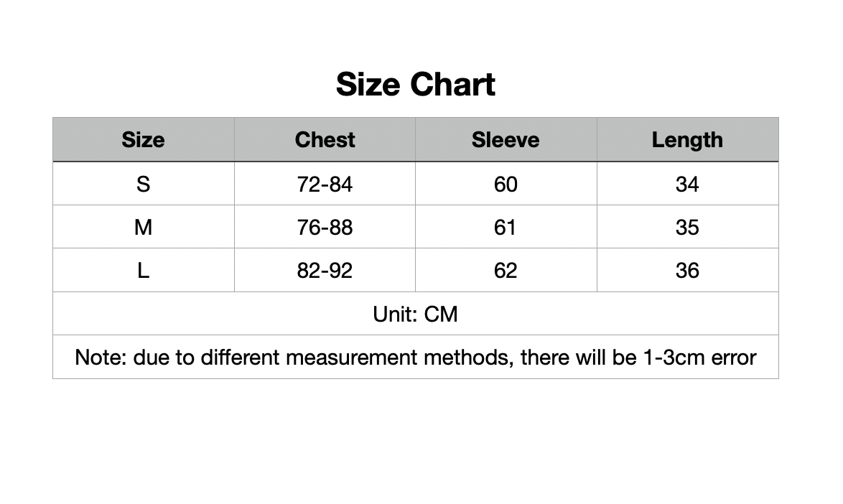
Task: Click the 72-84 chest value
Action: 325,185
